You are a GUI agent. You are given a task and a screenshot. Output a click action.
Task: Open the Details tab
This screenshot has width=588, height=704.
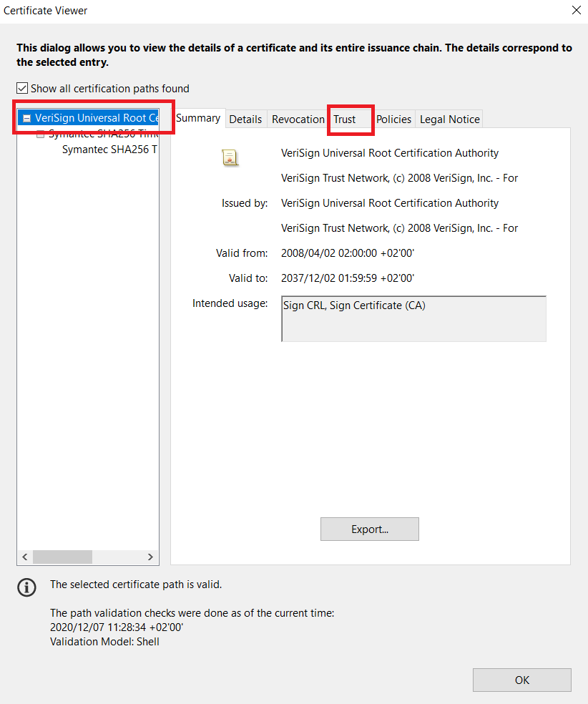[x=245, y=119]
